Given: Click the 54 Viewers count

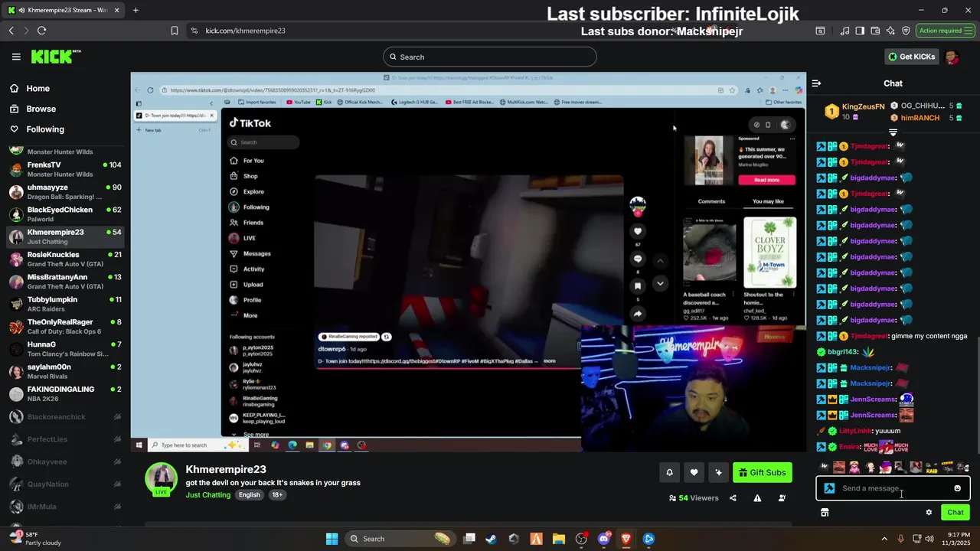Looking at the screenshot, I should click(x=694, y=498).
